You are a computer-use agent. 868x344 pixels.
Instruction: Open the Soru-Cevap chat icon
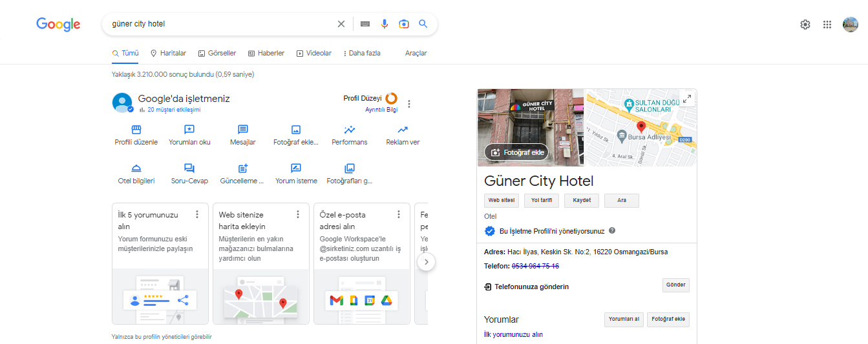[x=189, y=168]
